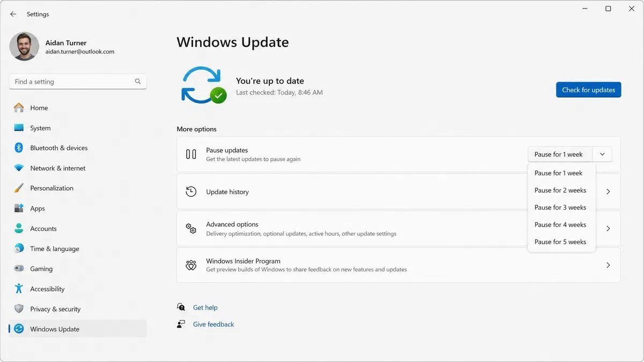The image size is (644, 362).
Task: Click the Bluetooth & devices icon
Action: (19, 148)
